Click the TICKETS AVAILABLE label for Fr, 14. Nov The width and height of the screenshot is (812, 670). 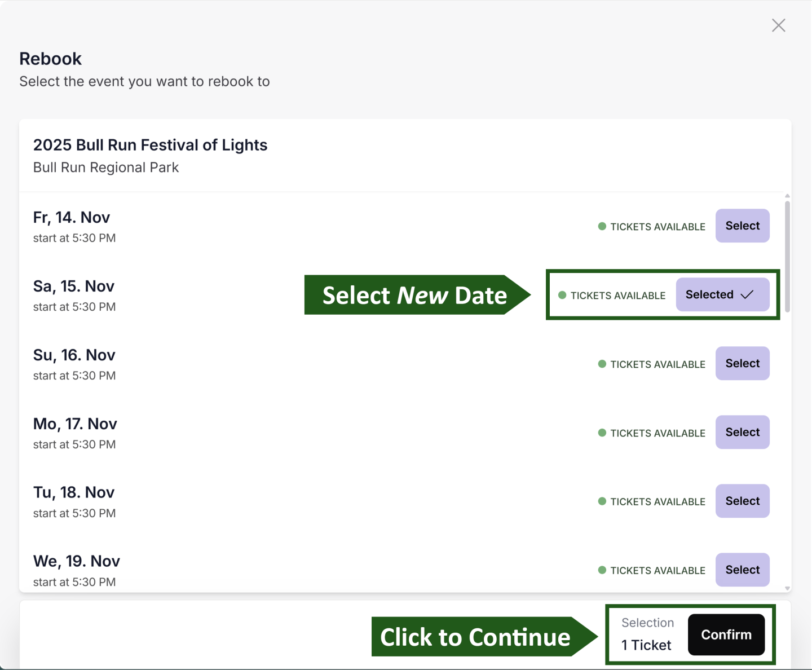(657, 226)
